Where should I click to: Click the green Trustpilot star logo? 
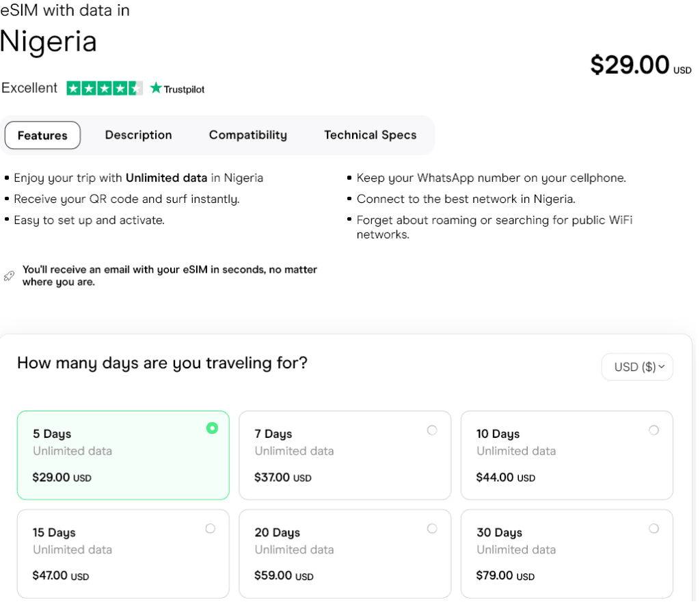[156, 87]
